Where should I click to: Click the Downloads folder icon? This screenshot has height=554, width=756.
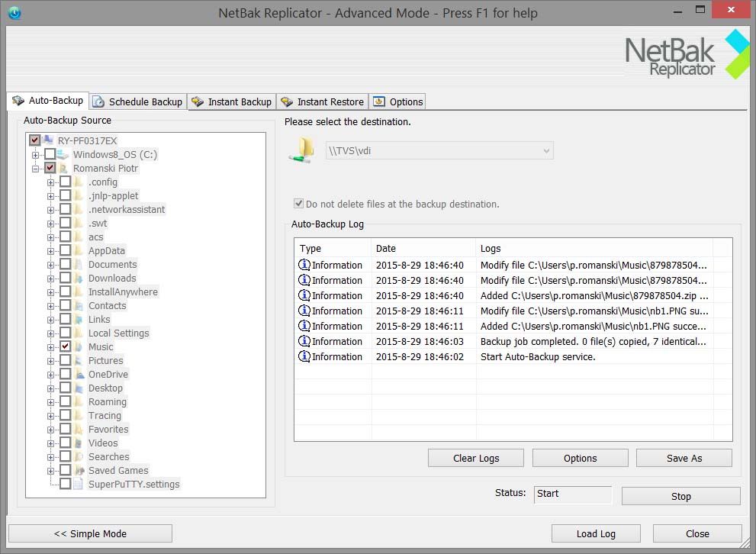(79, 279)
